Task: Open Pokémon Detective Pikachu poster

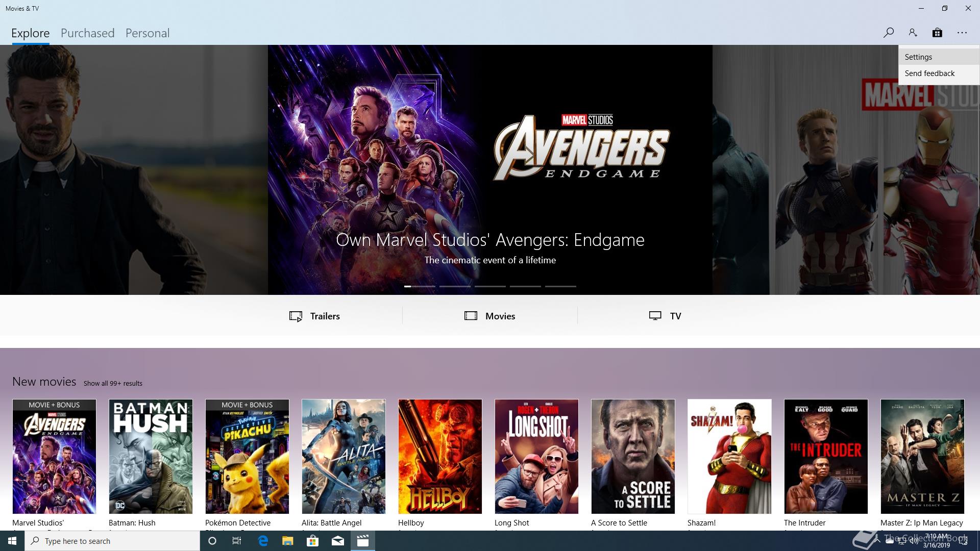Action: pos(247,456)
